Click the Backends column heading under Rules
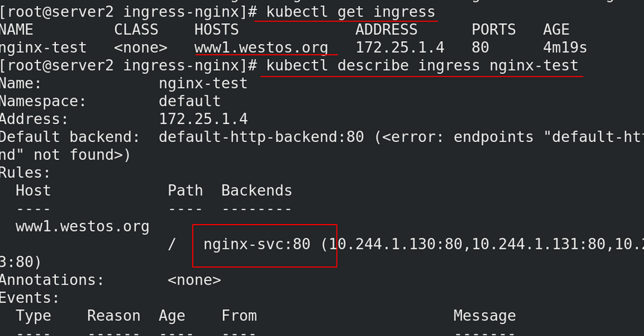644x336 pixels. pyautogui.click(x=257, y=190)
